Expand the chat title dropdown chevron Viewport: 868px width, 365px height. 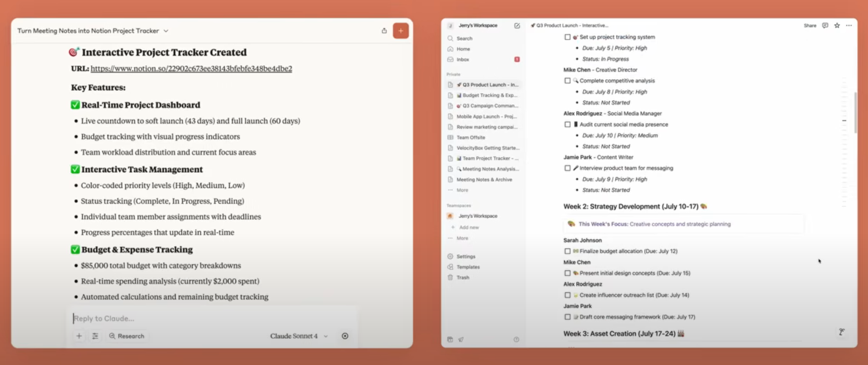coord(166,31)
